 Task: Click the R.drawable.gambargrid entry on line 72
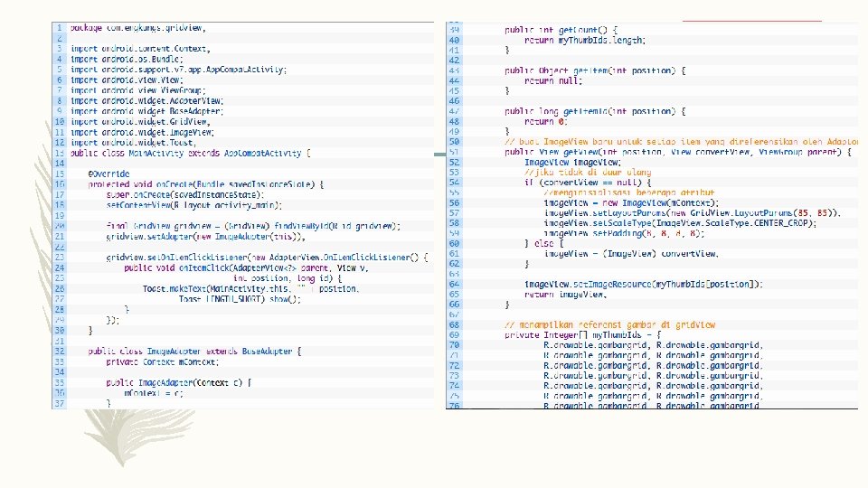tap(654, 366)
